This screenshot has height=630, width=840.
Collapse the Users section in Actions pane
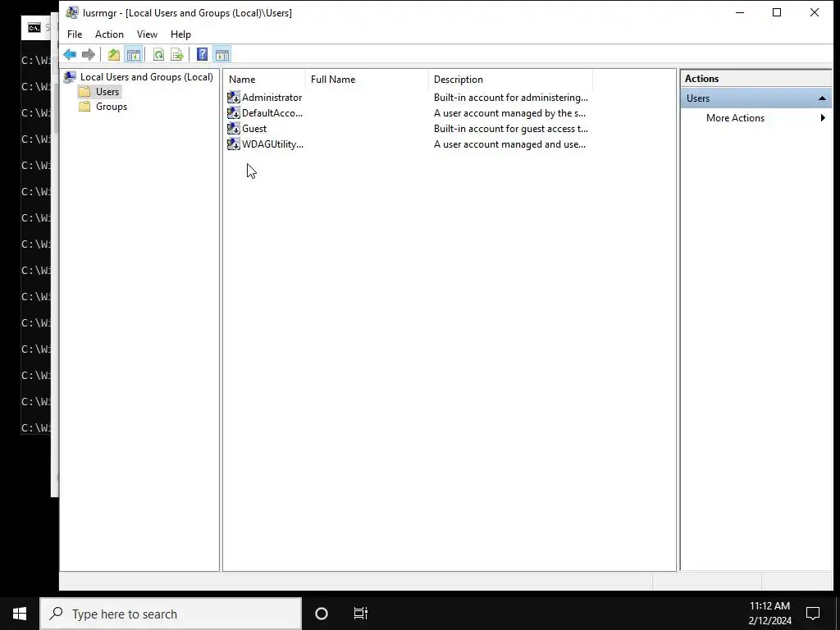pos(822,98)
